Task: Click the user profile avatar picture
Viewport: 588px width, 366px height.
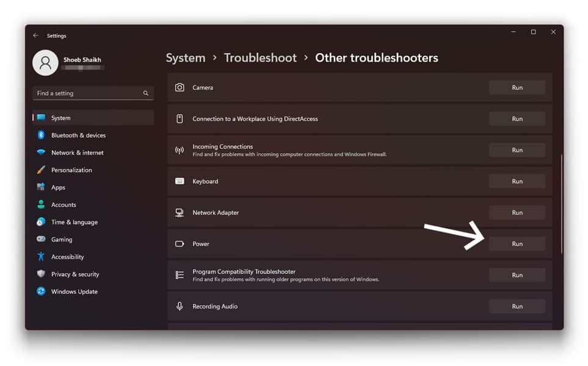Action: click(45, 63)
